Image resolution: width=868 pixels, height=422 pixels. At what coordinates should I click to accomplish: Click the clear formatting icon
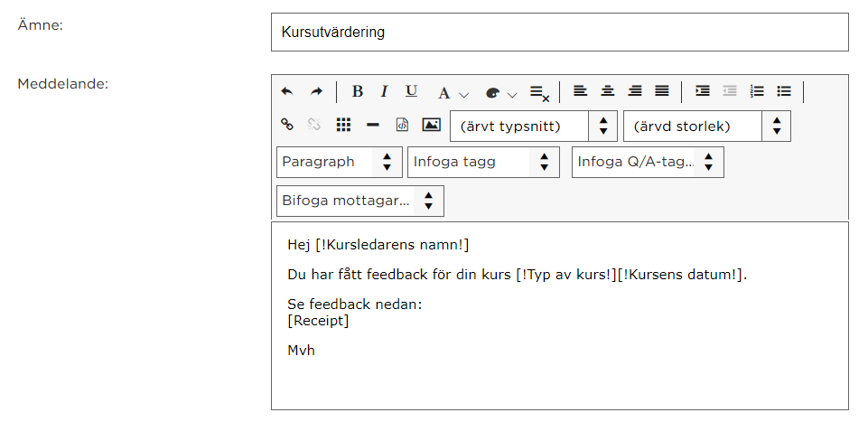[x=539, y=93]
